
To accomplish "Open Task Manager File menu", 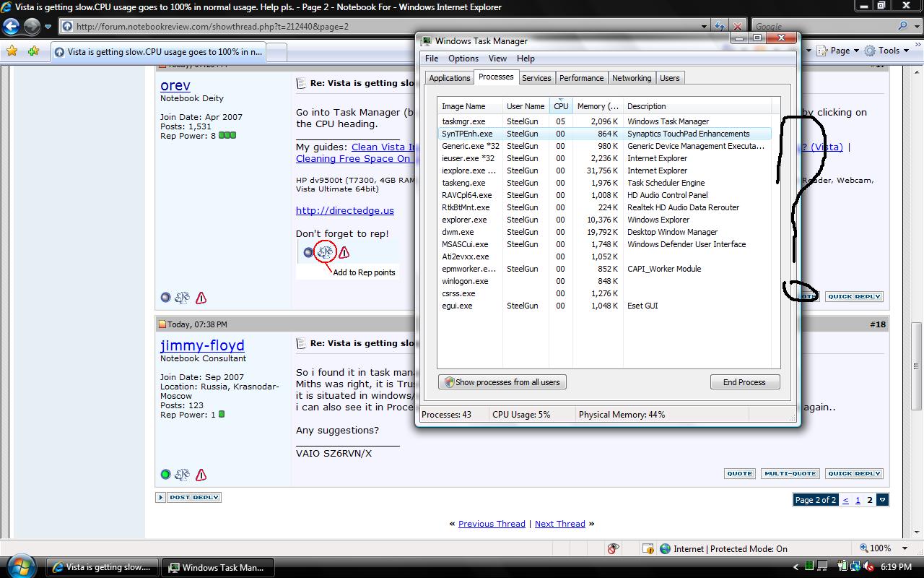I will pyautogui.click(x=432, y=59).
